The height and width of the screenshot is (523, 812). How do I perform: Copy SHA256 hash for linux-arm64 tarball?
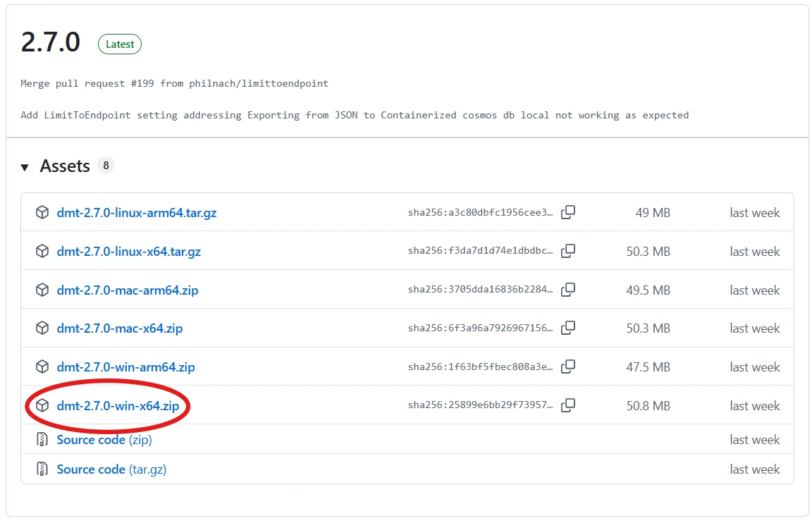[568, 212]
